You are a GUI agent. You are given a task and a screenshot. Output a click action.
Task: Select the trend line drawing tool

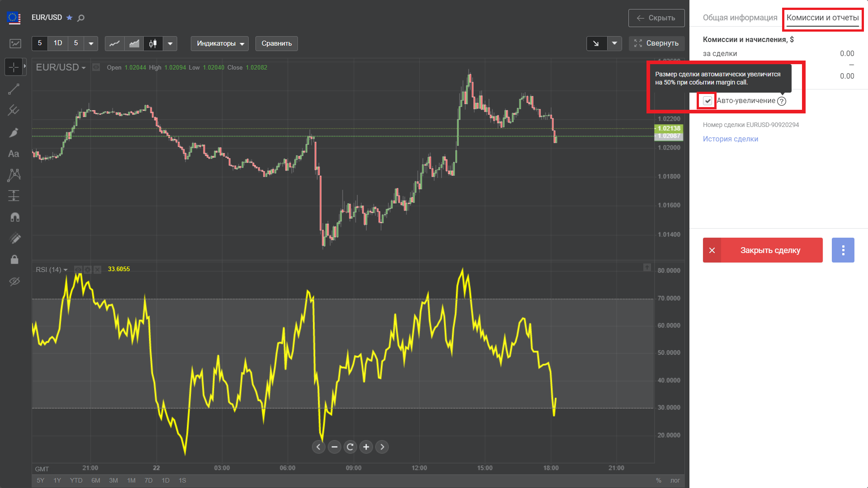click(14, 89)
